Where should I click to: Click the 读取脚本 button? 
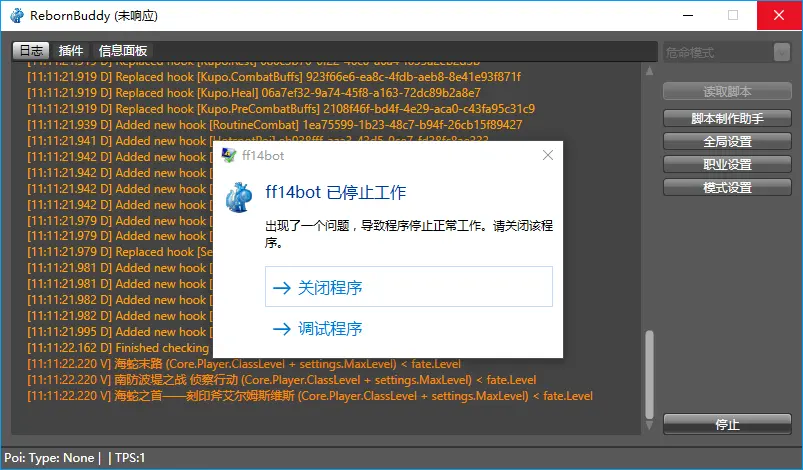[x=727, y=92]
